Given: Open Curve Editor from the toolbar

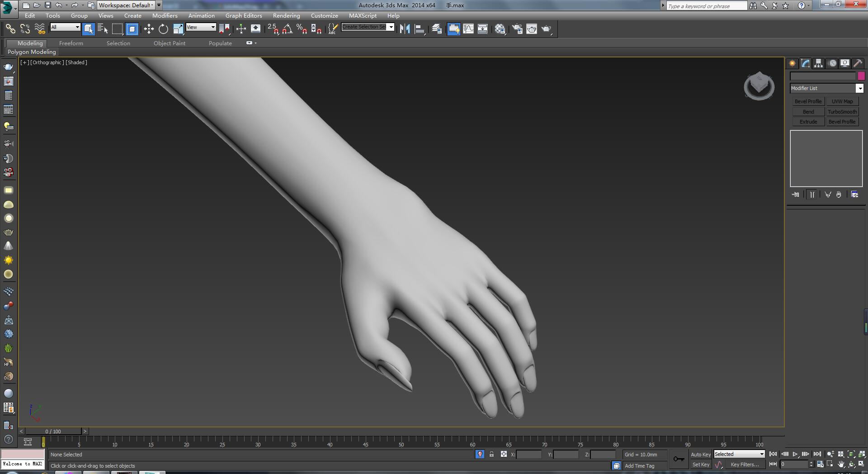Looking at the screenshot, I should tap(468, 29).
